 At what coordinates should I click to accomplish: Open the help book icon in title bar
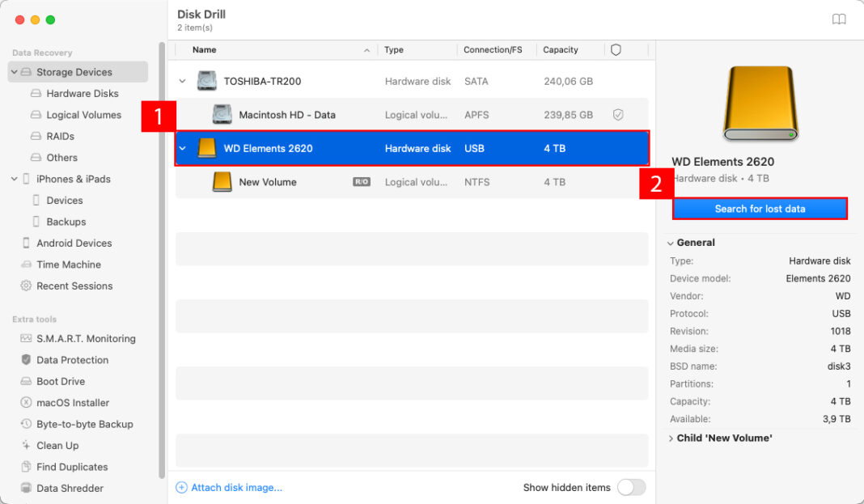tap(839, 19)
